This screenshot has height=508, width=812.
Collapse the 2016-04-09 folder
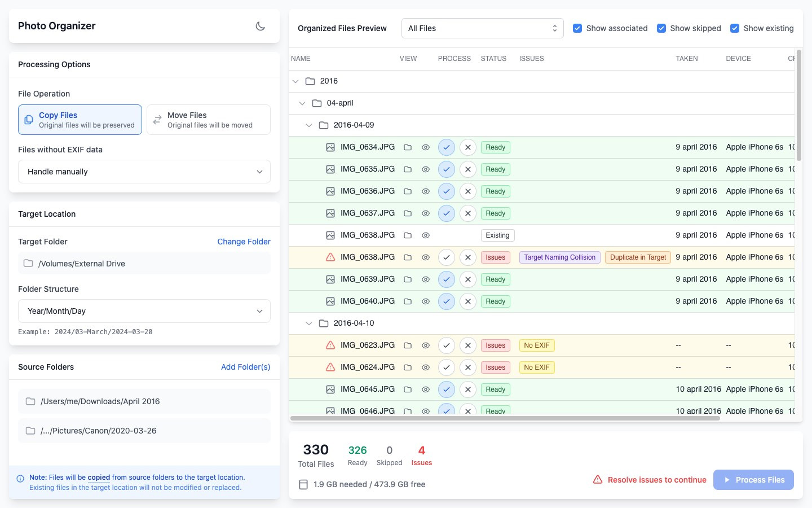[308, 125]
